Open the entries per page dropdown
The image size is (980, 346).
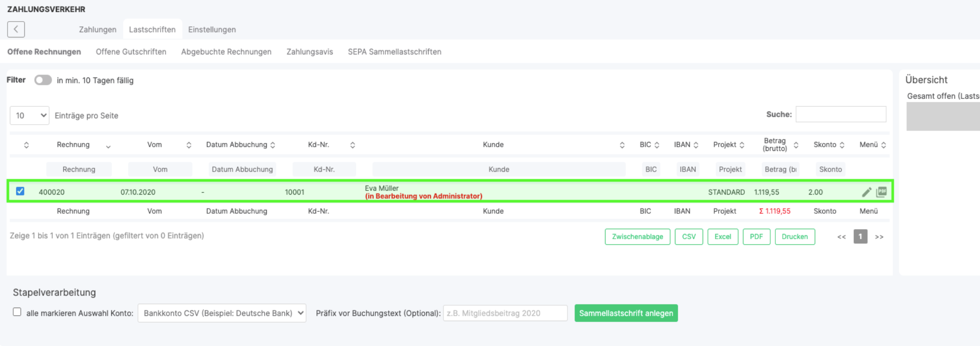[x=30, y=115]
